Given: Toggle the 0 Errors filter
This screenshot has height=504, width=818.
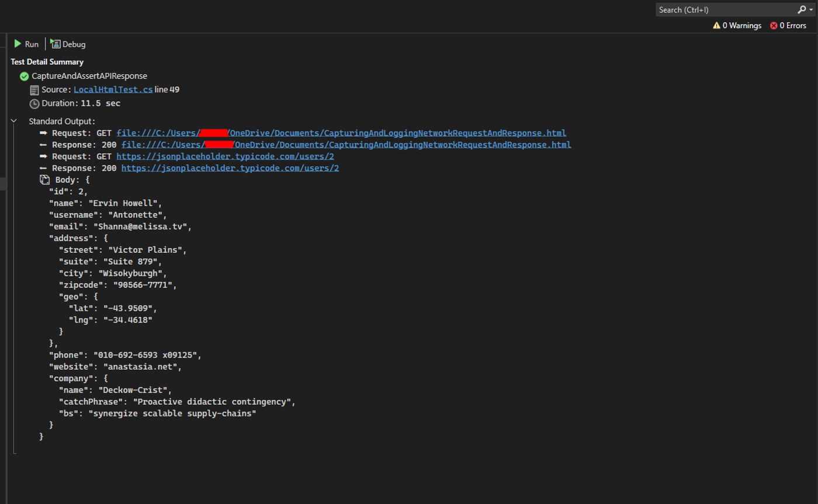Looking at the screenshot, I should click(x=788, y=26).
